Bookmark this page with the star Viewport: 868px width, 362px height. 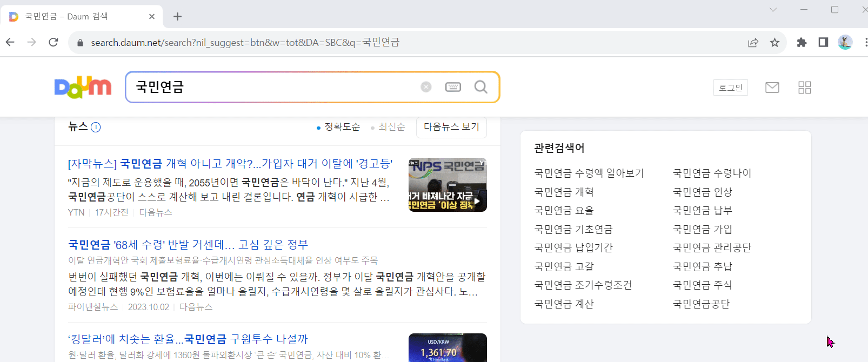click(774, 42)
